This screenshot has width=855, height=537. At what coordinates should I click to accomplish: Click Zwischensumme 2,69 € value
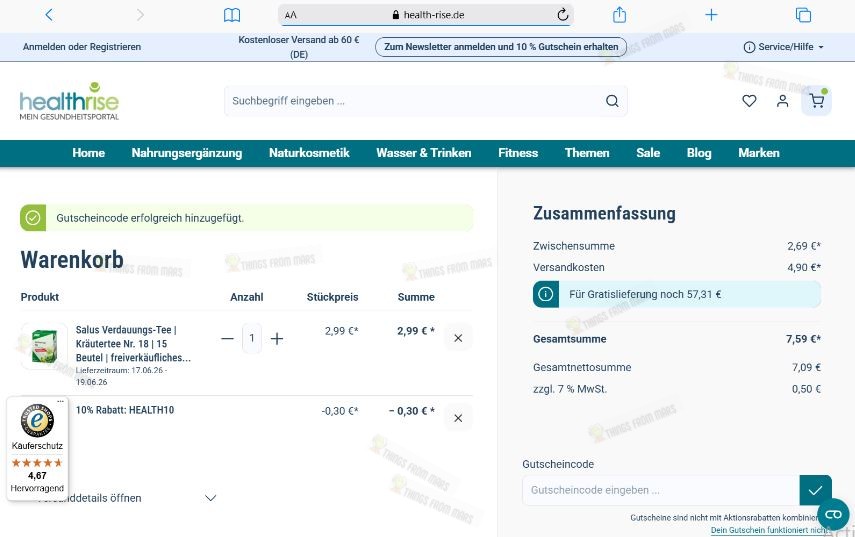click(804, 246)
